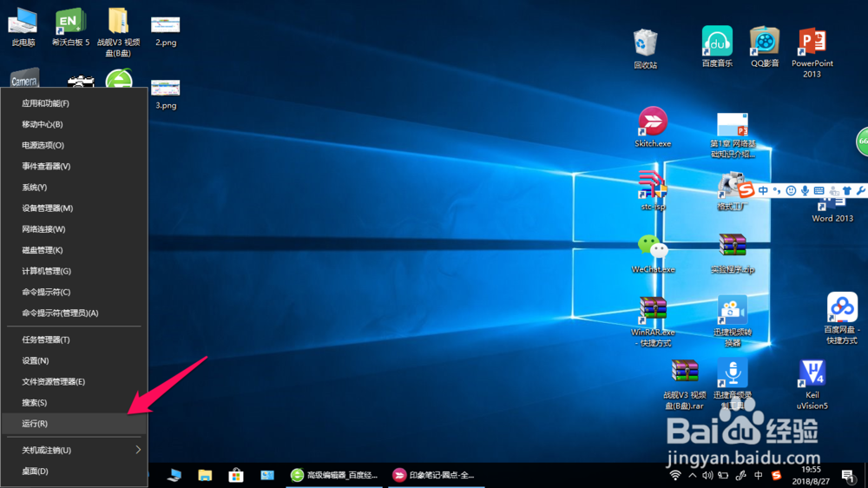Select 桌面(D) menu entry

74,472
